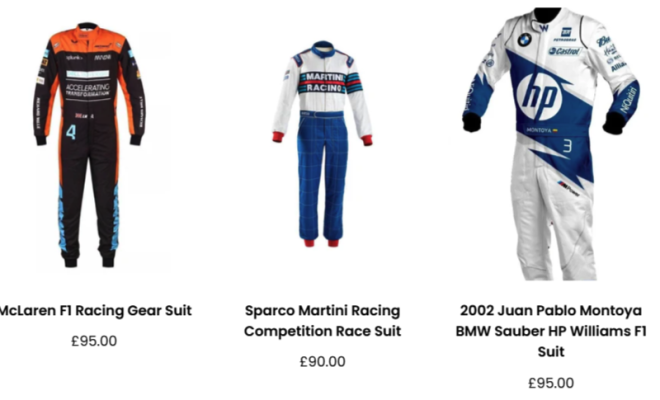Image resolution: width=660 pixels, height=400 pixels.
Task: Click the Sparco Martini Racing Competition Race Suit title
Action: click(x=322, y=321)
